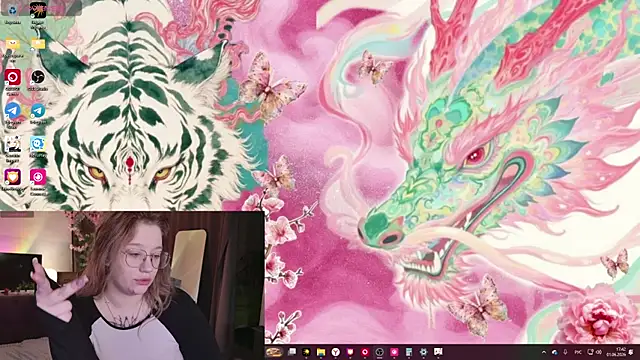The height and width of the screenshot is (360, 640).
Task: Open the calculator-like app on taskbar
Action: [x=409, y=352]
